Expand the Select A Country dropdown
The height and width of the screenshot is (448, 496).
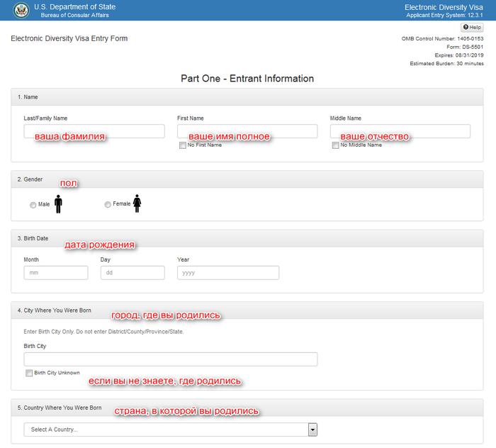166,430
